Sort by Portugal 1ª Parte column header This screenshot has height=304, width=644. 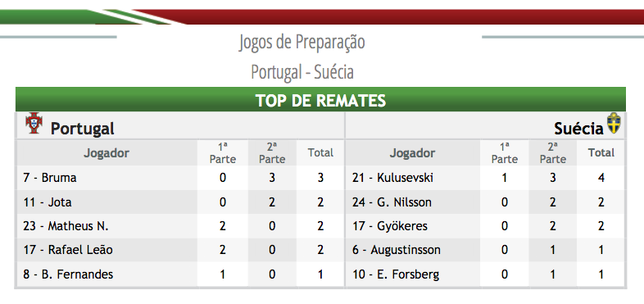coord(223,153)
